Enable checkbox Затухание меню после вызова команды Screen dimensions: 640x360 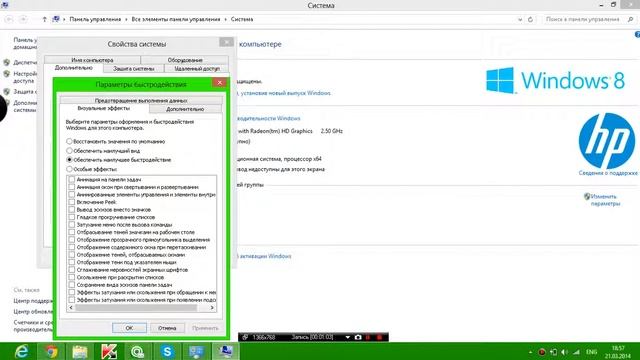[72, 224]
